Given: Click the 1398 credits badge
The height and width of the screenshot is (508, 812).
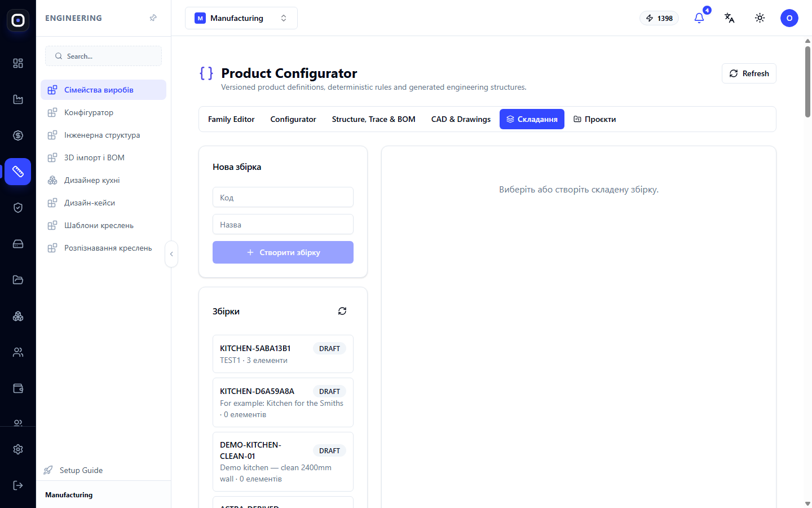Looking at the screenshot, I should pos(659,18).
